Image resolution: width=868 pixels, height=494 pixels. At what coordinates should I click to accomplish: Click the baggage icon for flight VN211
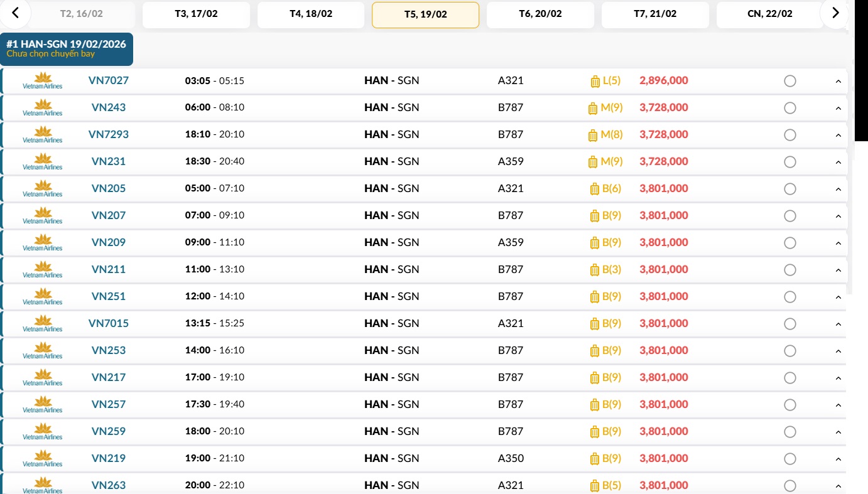click(x=595, y=270)
